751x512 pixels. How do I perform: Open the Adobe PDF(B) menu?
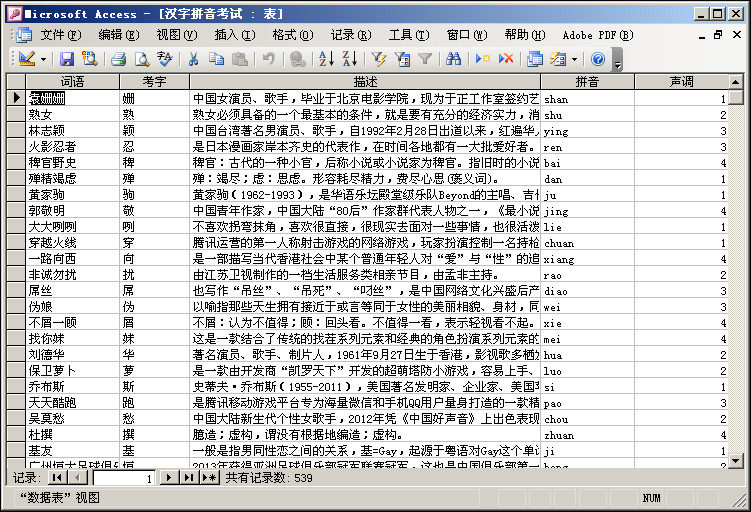click(598, 35)
